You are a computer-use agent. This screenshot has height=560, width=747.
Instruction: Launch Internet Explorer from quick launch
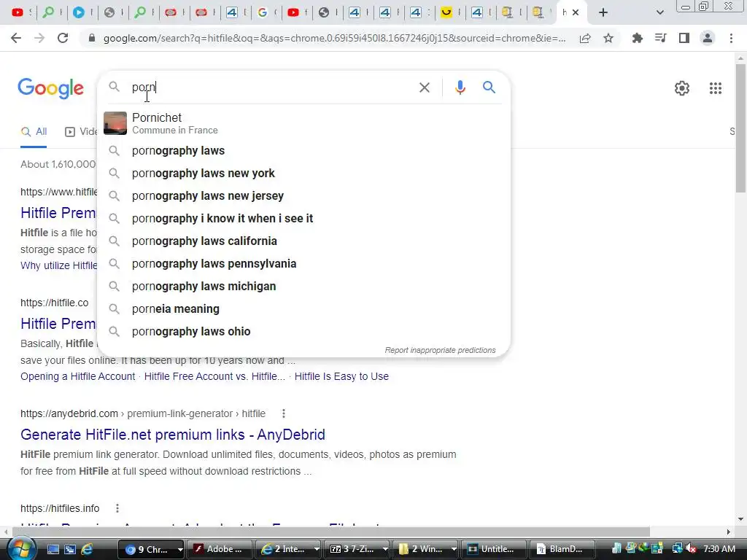(88, 549)
